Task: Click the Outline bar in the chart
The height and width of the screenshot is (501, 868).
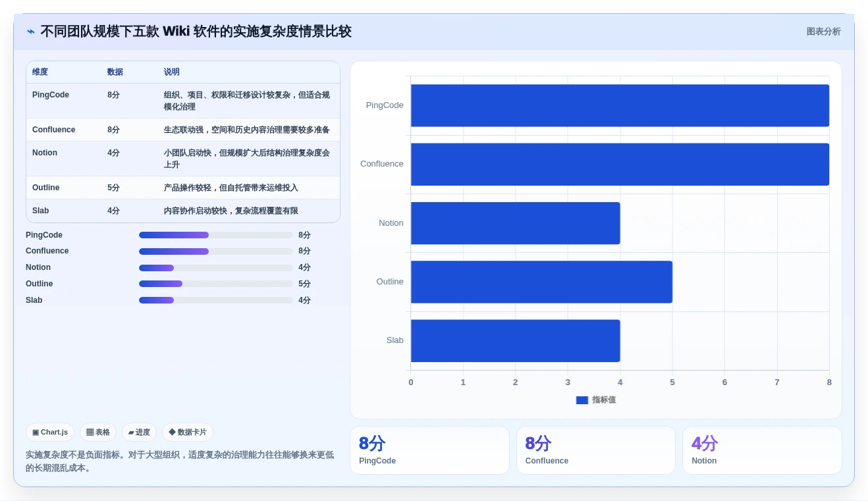Action: [x=541, y=282]
